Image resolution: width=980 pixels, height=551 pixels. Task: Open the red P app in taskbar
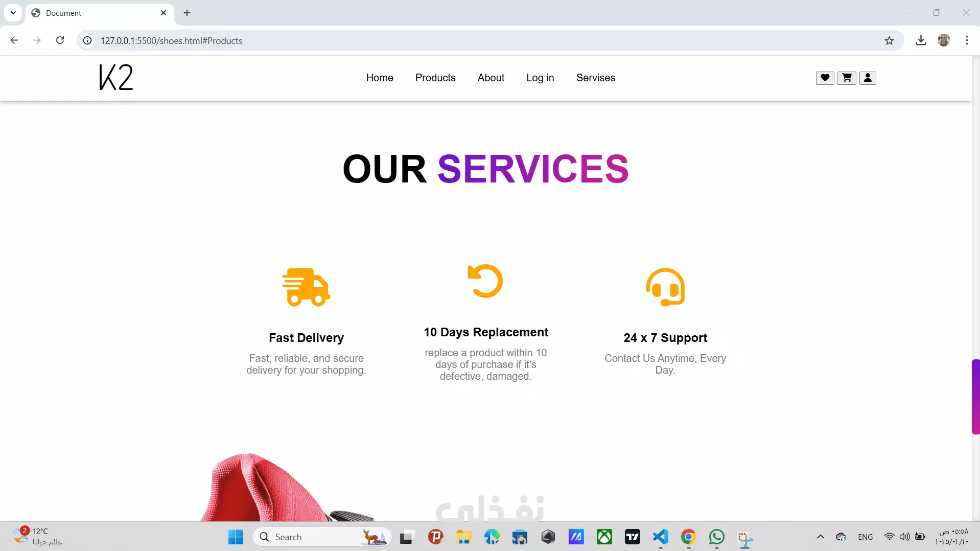point(435,537)
